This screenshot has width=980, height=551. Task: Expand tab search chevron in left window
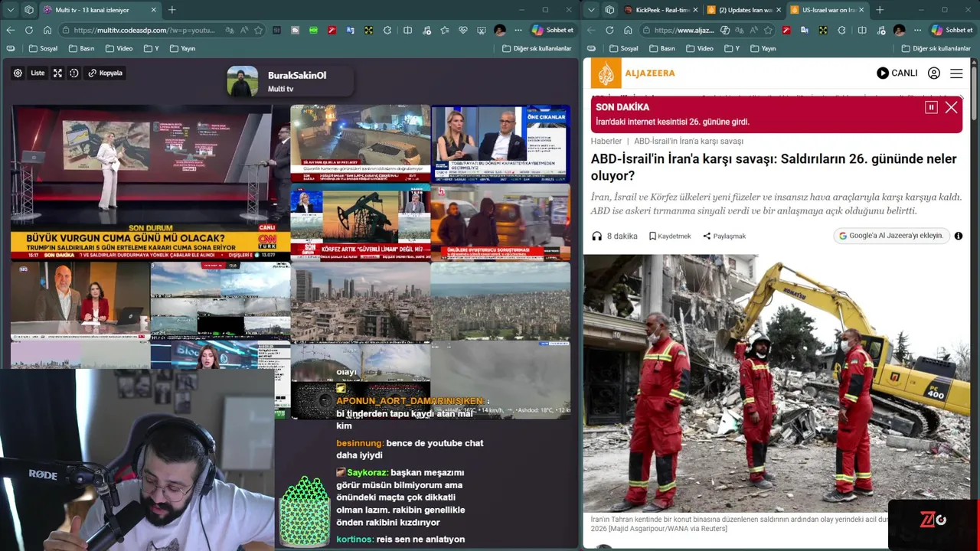pos(11,10)
